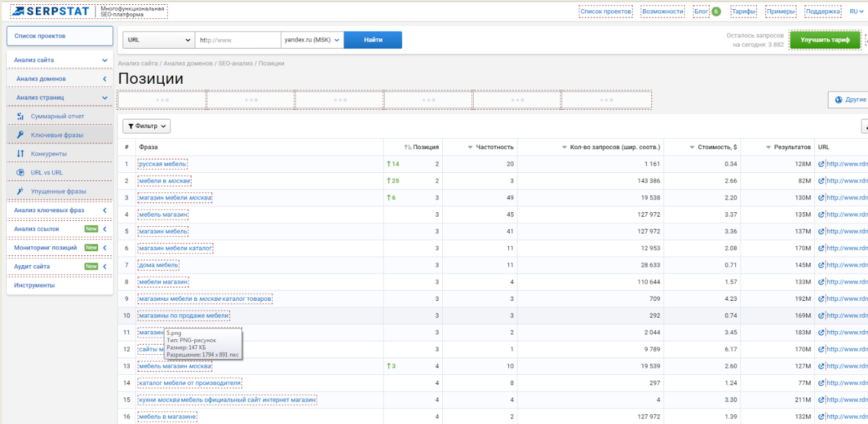
Task: Click the blog notification badge 6
Action: click(x=716, y=11)
